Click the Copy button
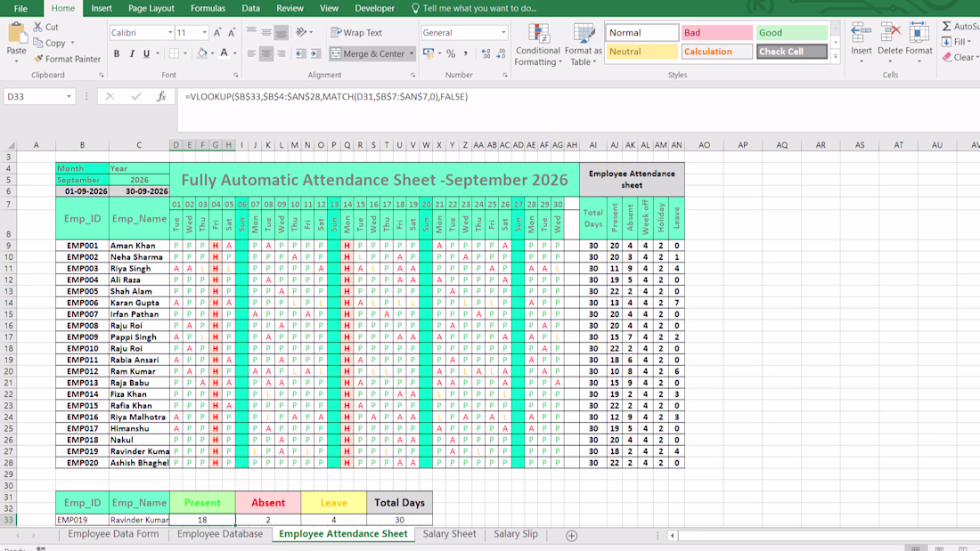This screenshot has height=551, width=980. coord(49,43)
